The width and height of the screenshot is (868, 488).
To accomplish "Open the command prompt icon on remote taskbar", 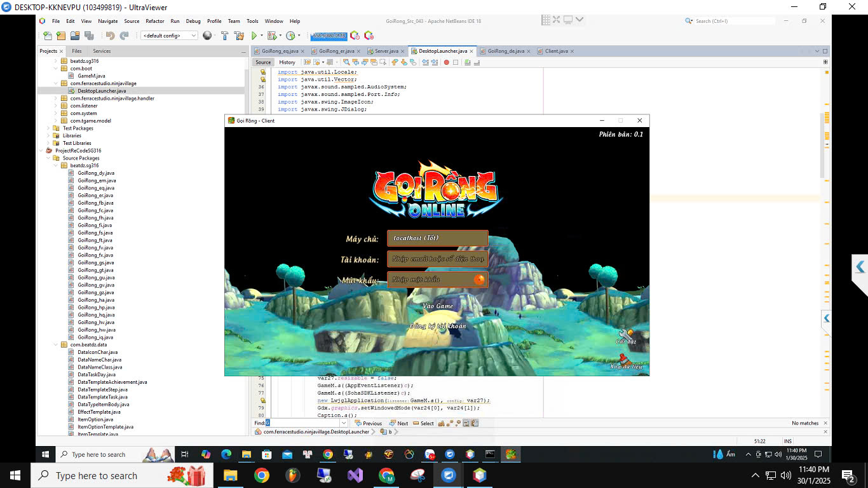I will point(490,454).
